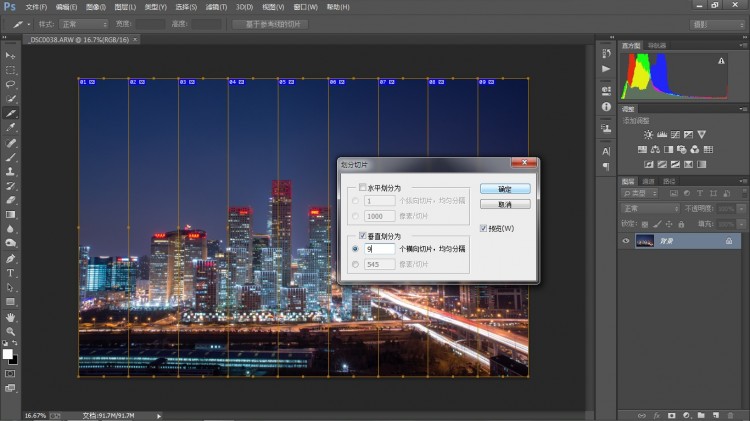Enable the 水平划分为 checkbox
This screenshot has height=421, width=750.
click(363, 187)
